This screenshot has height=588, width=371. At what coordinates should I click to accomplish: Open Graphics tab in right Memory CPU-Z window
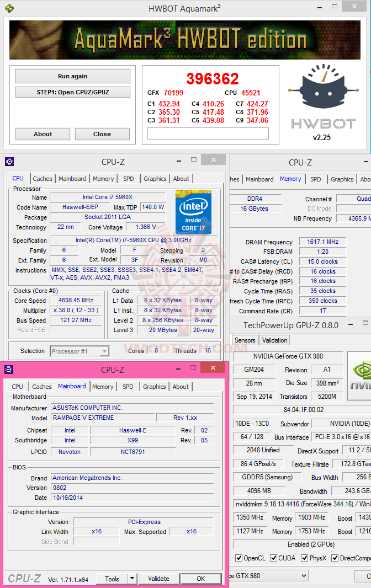[342, 179]
